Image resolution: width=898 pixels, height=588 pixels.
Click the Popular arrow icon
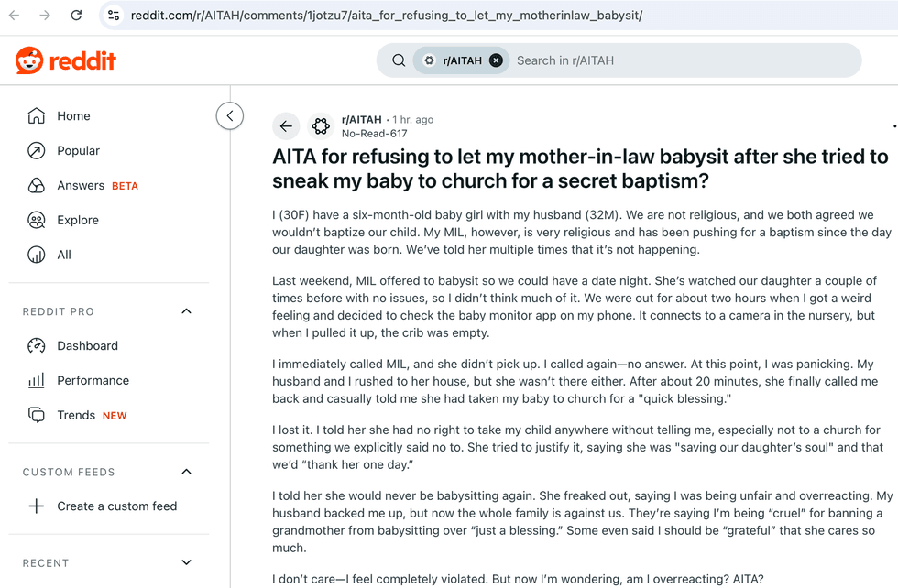click(36, 150)
